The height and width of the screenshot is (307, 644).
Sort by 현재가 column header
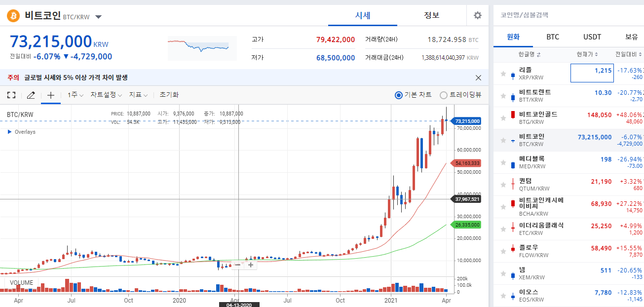click(x=587, y=54)
